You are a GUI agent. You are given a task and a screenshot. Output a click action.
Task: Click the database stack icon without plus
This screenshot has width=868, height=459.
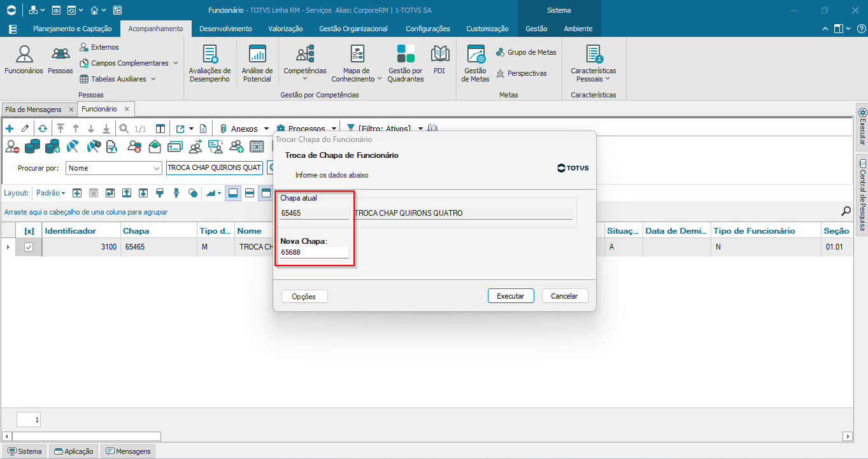[32, 147]
